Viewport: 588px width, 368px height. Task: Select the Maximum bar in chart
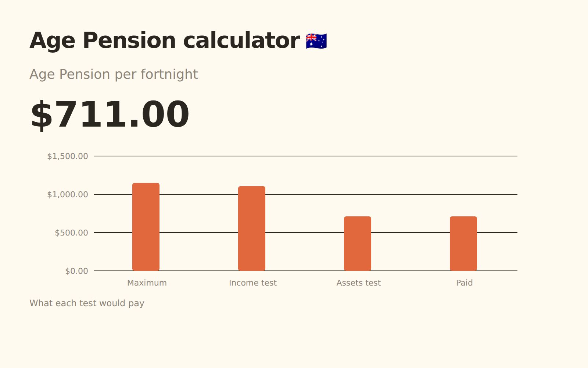tap(146, 227)
